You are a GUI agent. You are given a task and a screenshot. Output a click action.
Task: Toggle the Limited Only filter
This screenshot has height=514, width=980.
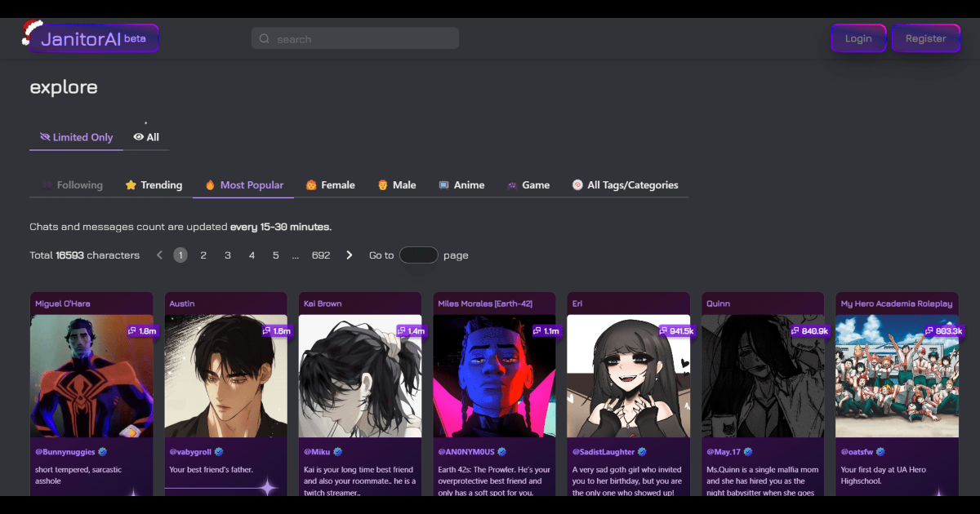(x=75, y=137)
